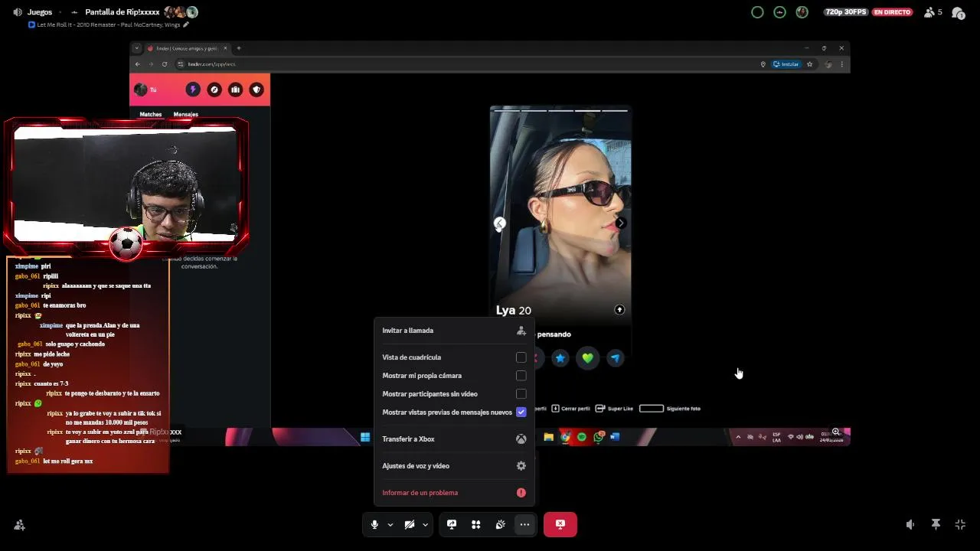The height and width of the screenshot is (551, 980).
Task: Click the Tinder lightning boost icon
Action: click(193, 90)
